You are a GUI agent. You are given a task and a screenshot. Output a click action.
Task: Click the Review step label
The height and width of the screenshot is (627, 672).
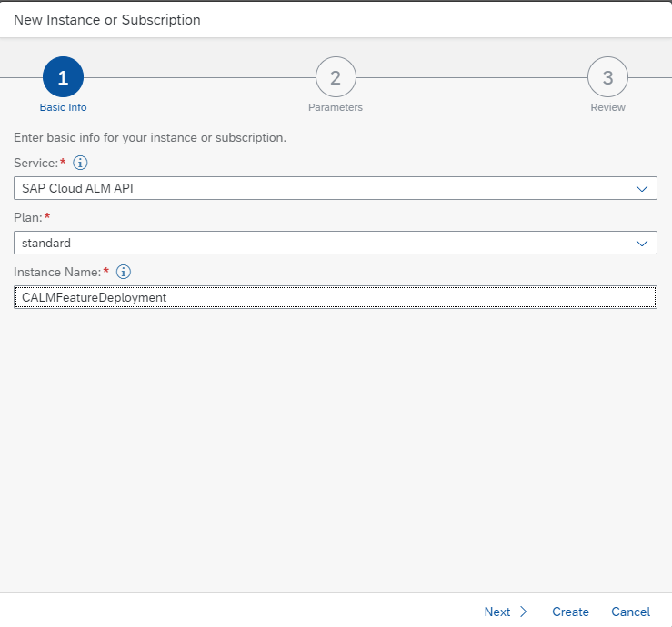[607, 107]
